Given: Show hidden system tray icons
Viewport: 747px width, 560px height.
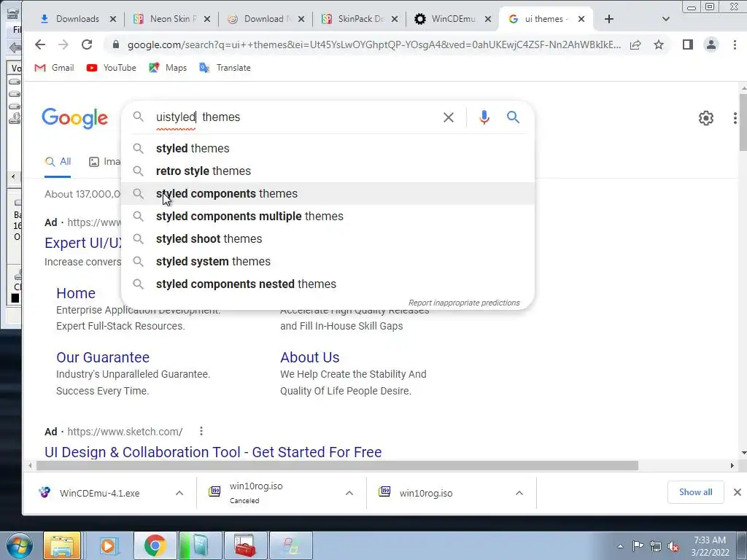Looking at the screenshot, I should (620, 546).
